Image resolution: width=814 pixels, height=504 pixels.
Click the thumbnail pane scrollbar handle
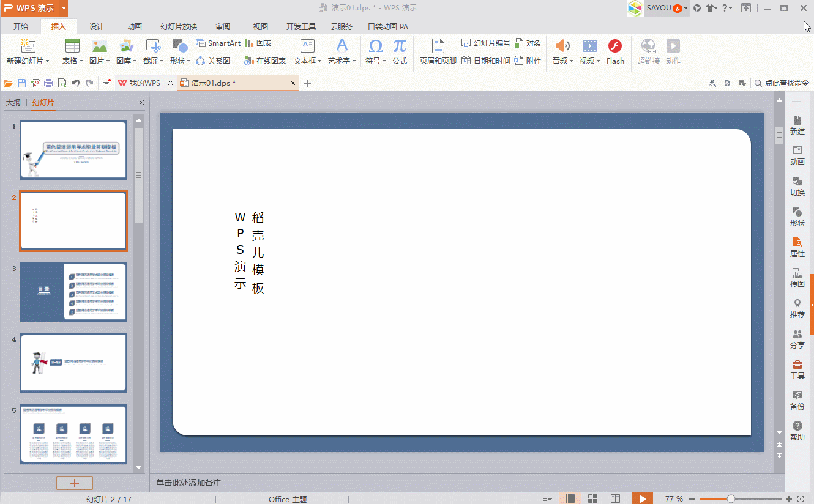pos(139,174)
